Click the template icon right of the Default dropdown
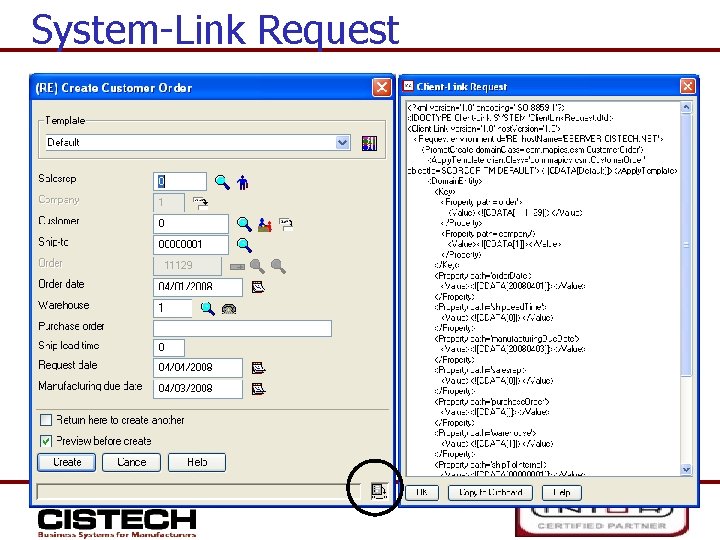The width and height of the screenshot is (720, 540). coord(369,143)
